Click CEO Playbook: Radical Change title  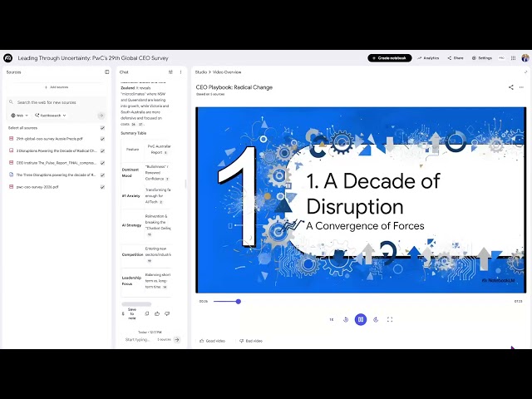pyautogui.click(x=234, y=87)
